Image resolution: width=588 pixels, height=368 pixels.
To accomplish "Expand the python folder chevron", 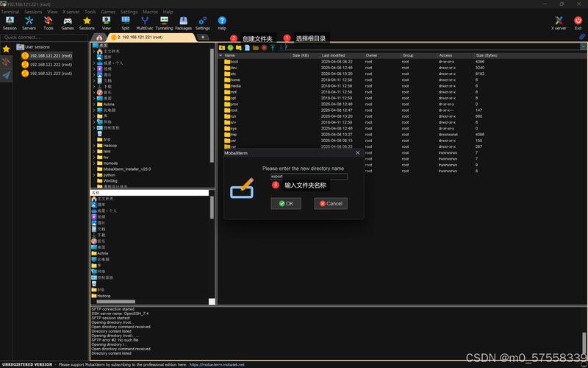I will (x=94, y=175).
